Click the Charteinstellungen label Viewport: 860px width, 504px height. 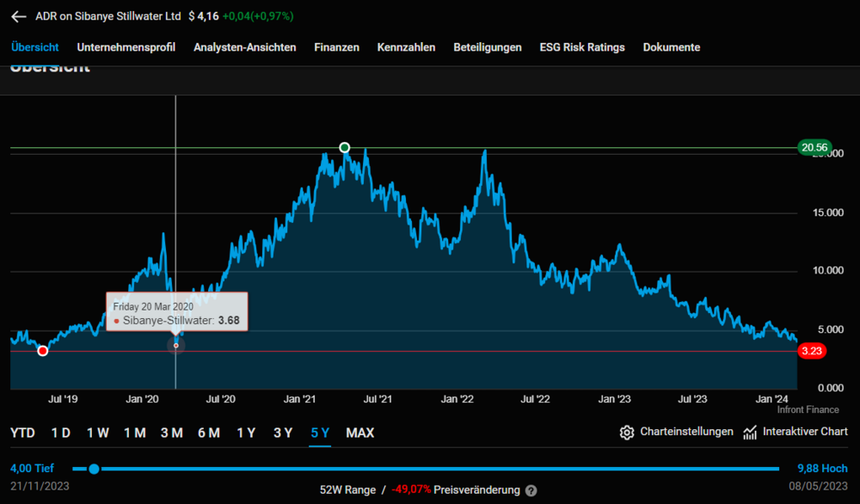[x=686, y=432]
